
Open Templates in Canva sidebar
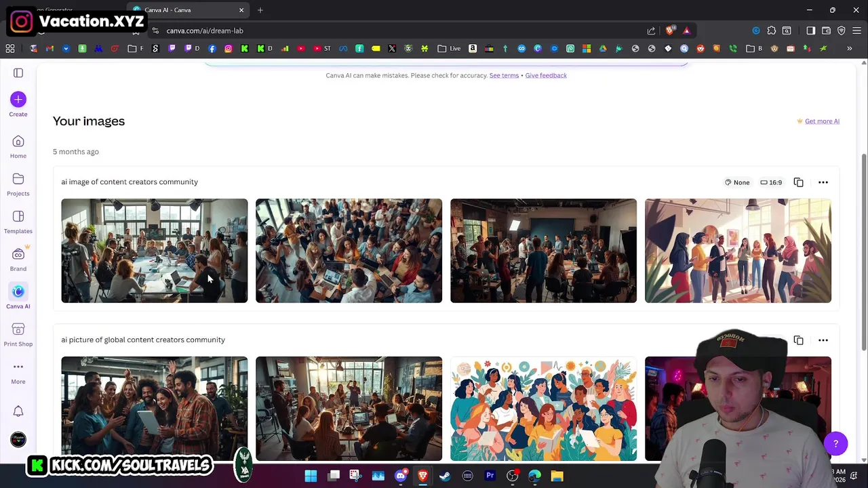coord(18,221)
